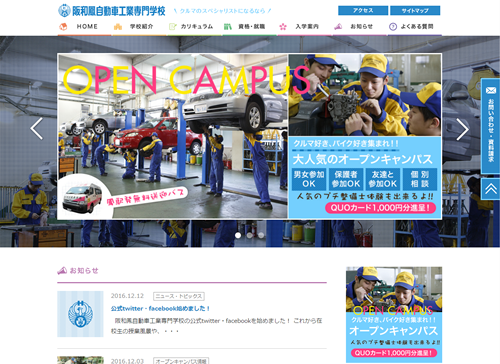Click the 個別相談 box in banner
500x364 pixels.
pyautogui.click(x=419, y=179)
